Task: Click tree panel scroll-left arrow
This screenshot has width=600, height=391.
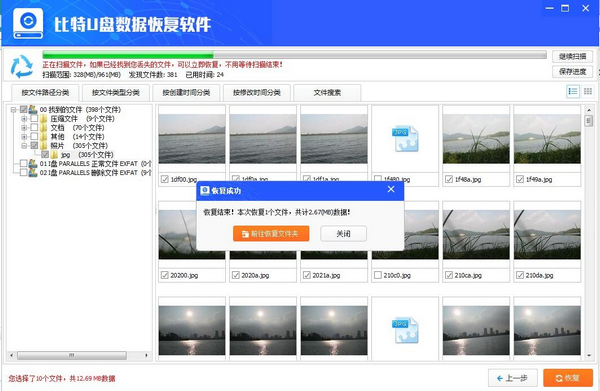Action: [11, 356]
